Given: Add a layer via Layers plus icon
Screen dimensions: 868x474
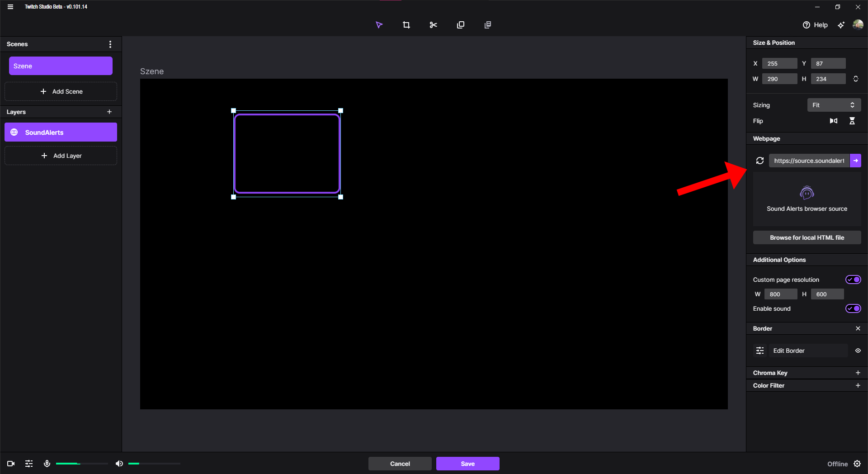Looking at the screenshot, I should click(x=109, y=112).
